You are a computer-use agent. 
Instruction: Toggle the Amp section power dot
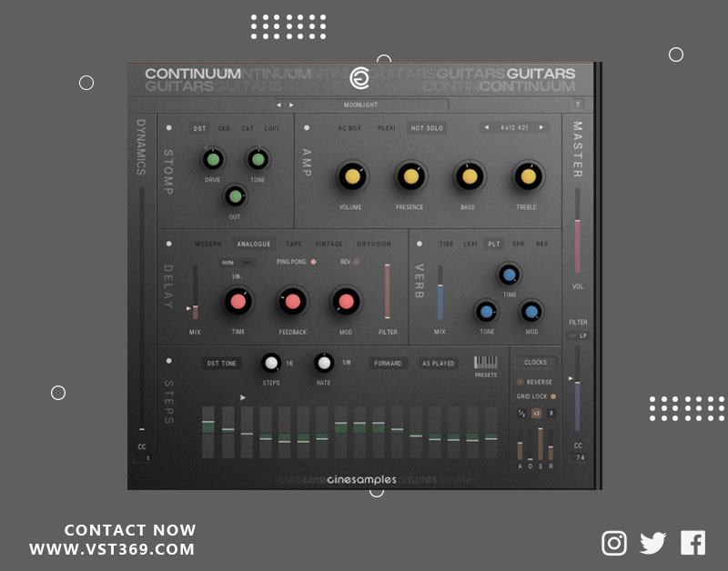307,127
